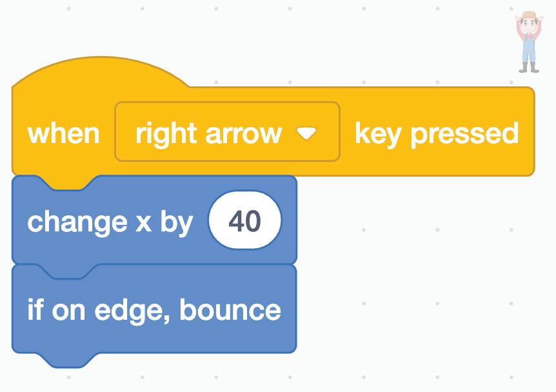Click the "change x by" block label

(110, 222)
